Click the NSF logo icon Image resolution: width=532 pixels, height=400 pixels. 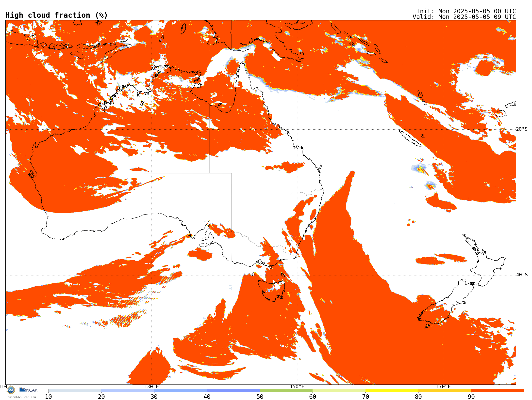pyautogui.click(x=11, y=390)
